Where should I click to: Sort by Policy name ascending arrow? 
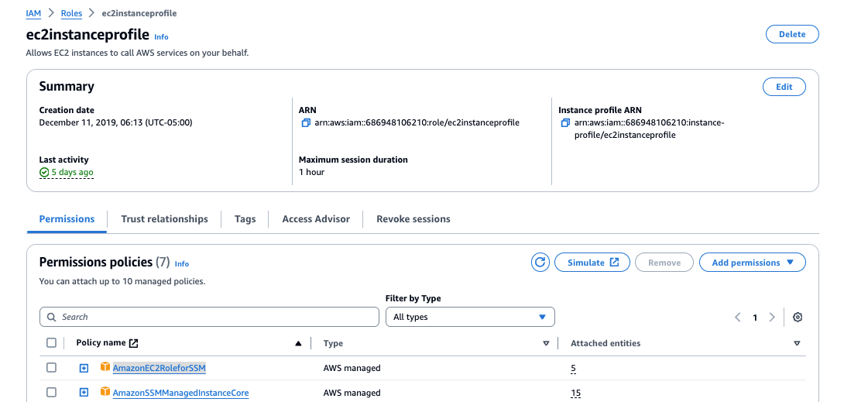(298, 343)
